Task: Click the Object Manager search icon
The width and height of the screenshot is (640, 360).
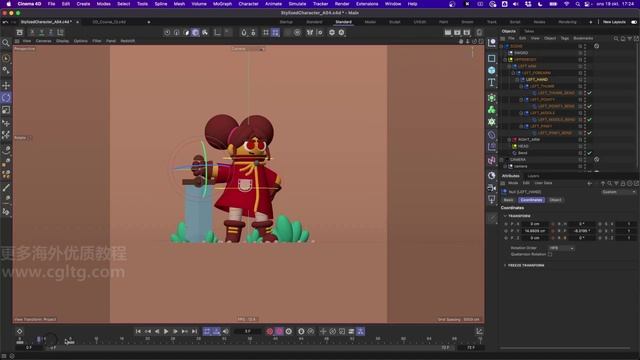Action: pyautogui.click(x=616, y=38)
